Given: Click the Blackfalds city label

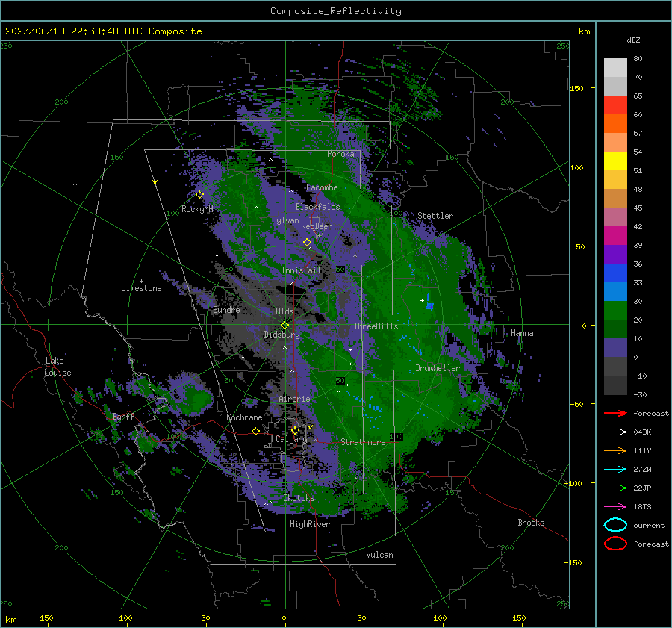Looking at the screenshot, I should [317, 207].
